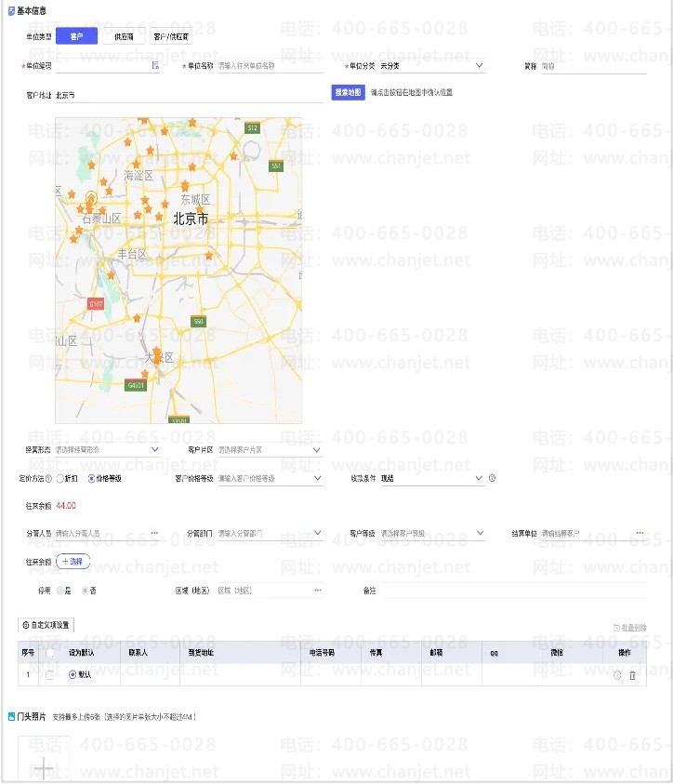Click the 东城区 label on the map
Screen dimensions: 673x784
click(195, 200)
